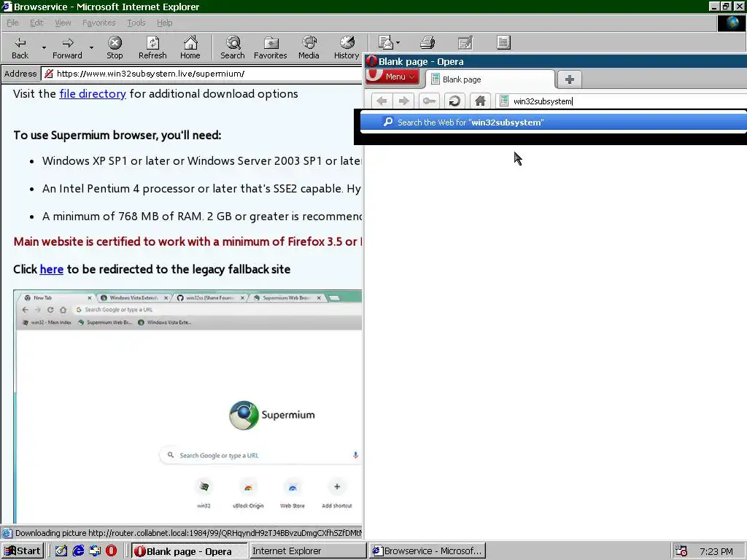Open the Help menu in Internet Explorer
The image size is (747, 560).
pyautogui.click(x=165, y=23)
